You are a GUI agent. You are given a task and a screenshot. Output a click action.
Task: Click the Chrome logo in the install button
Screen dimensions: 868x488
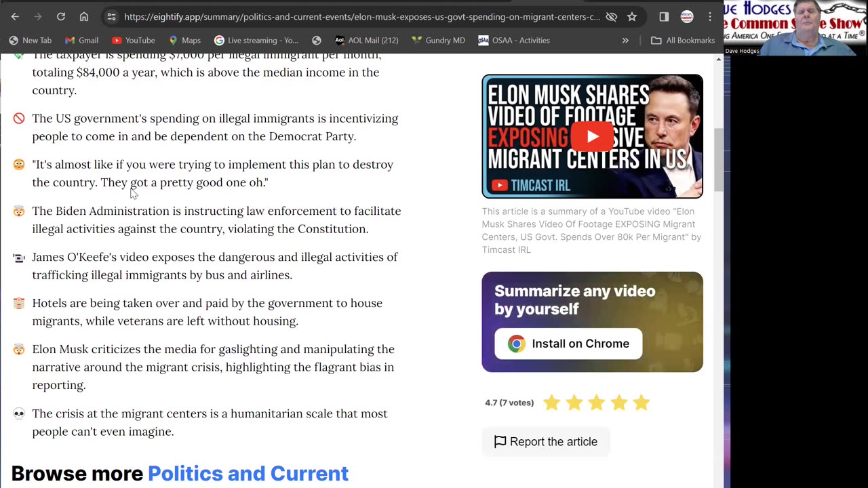[517, 344]
